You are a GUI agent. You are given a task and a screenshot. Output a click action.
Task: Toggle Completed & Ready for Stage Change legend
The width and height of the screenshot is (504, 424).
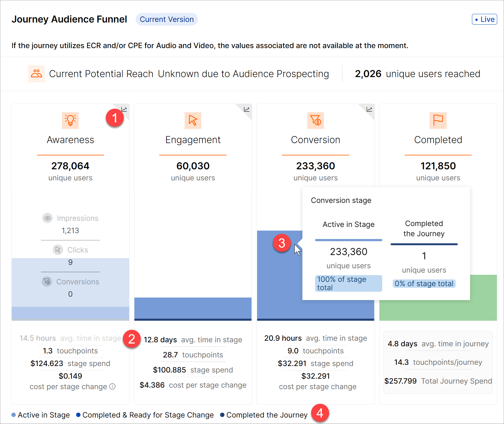(x=145, y=415)
